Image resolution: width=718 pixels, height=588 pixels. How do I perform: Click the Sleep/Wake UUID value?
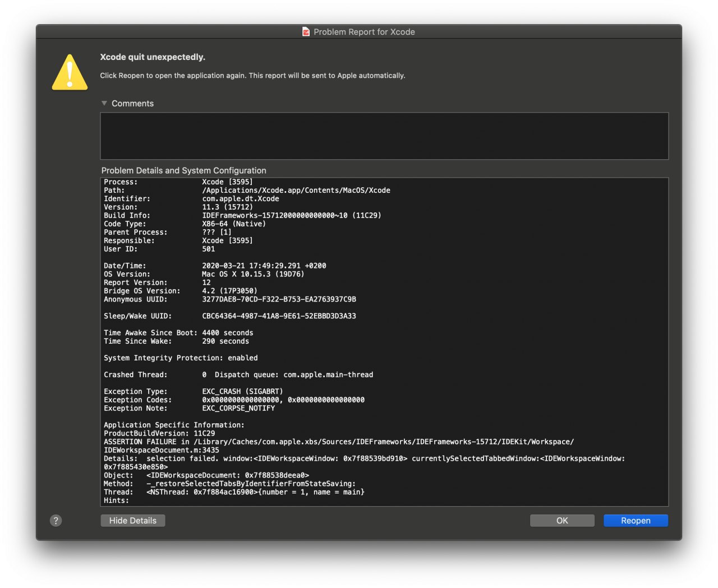279,317
